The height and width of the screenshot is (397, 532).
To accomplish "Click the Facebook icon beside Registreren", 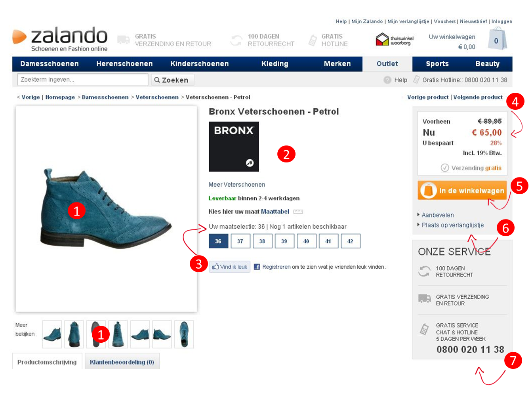I will (257, 267).
